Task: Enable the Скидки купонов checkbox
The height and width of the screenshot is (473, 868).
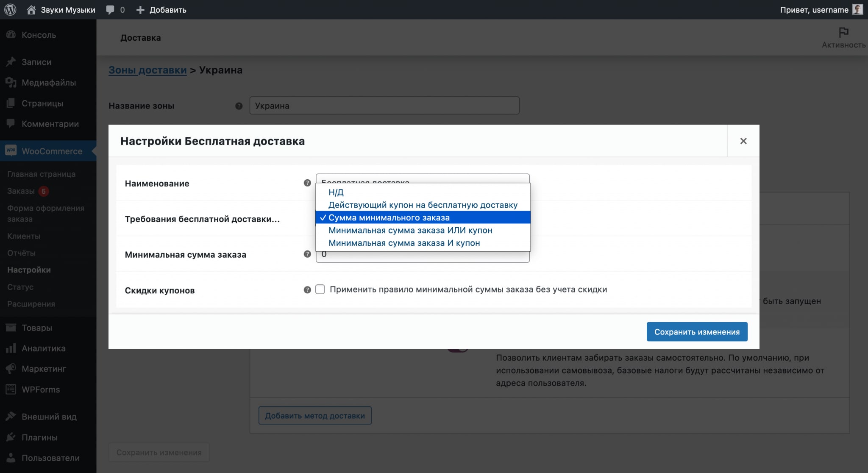Action: [320, 289]
